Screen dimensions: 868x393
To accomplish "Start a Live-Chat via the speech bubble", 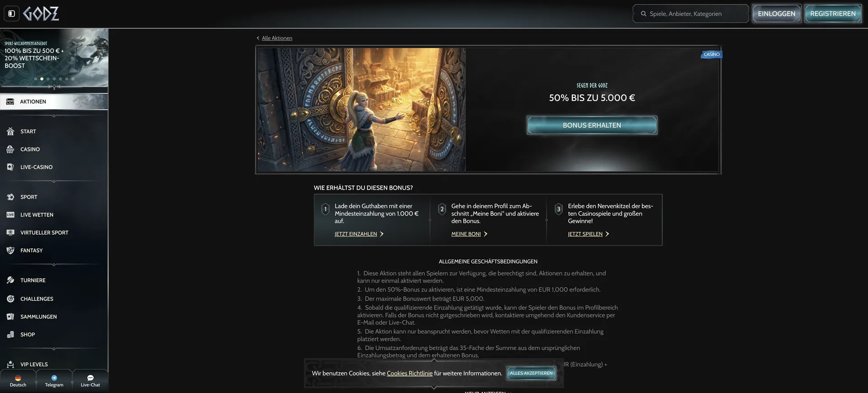I will pyautogui.click(x=90, y=378).
